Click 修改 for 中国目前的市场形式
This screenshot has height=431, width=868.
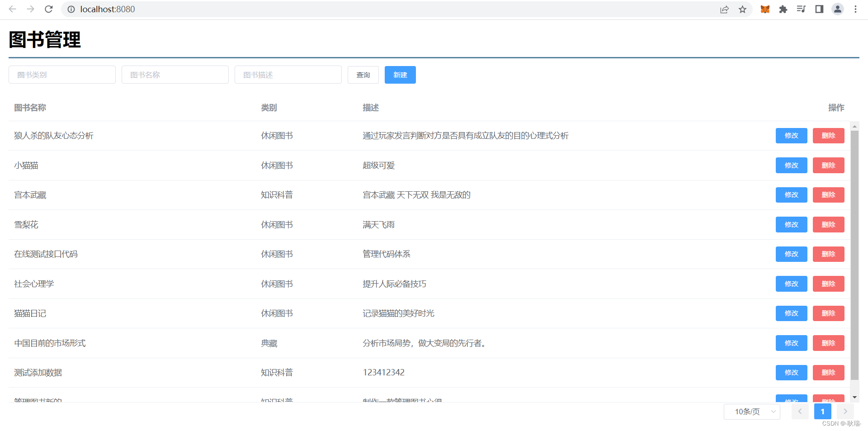791,343
